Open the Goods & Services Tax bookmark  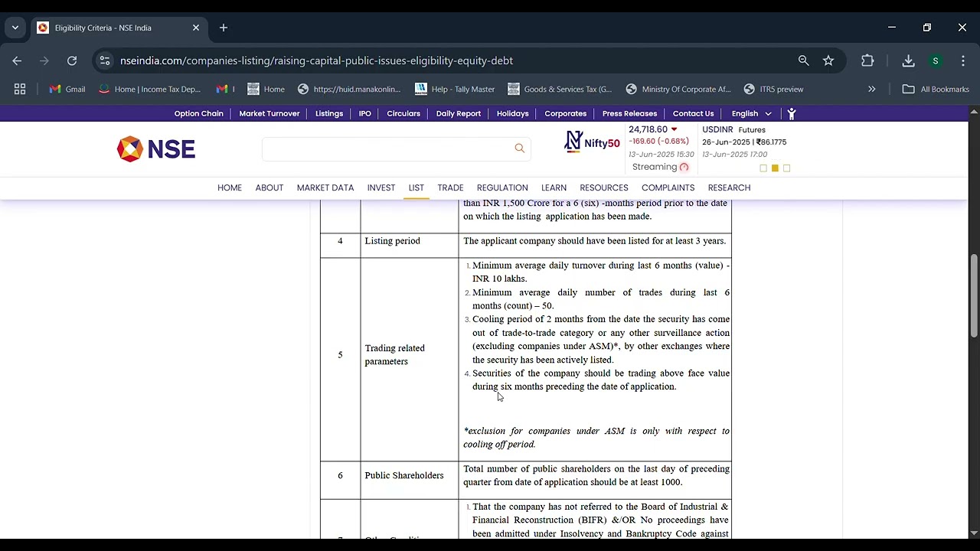(x=560, y=89)
